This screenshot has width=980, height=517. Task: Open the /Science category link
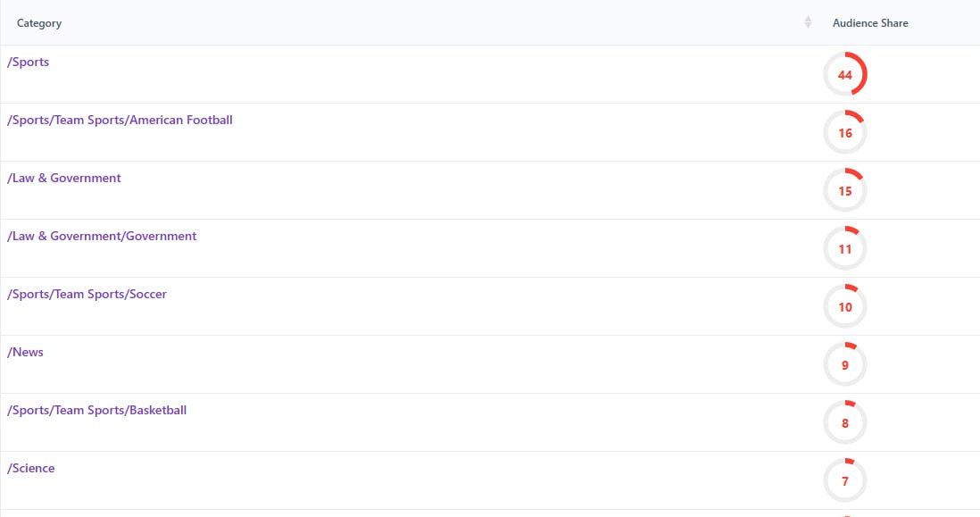(x=31, y=469)
